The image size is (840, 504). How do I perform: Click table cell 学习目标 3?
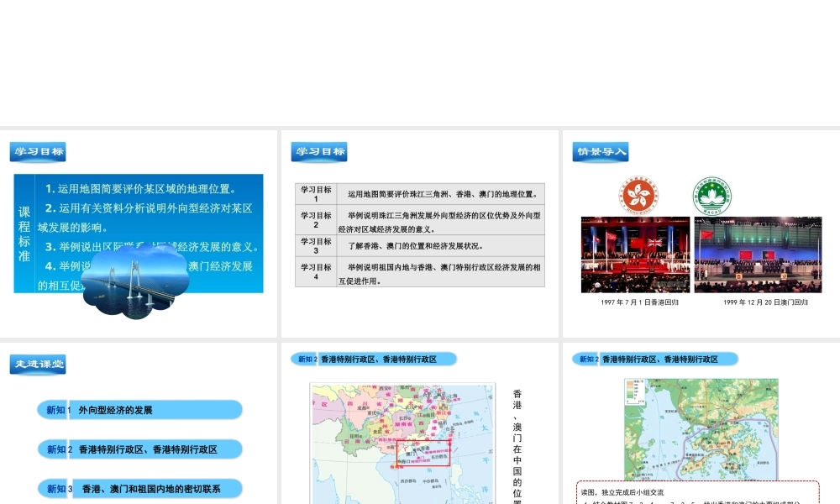pyautogui.click(x=316, y=246)
